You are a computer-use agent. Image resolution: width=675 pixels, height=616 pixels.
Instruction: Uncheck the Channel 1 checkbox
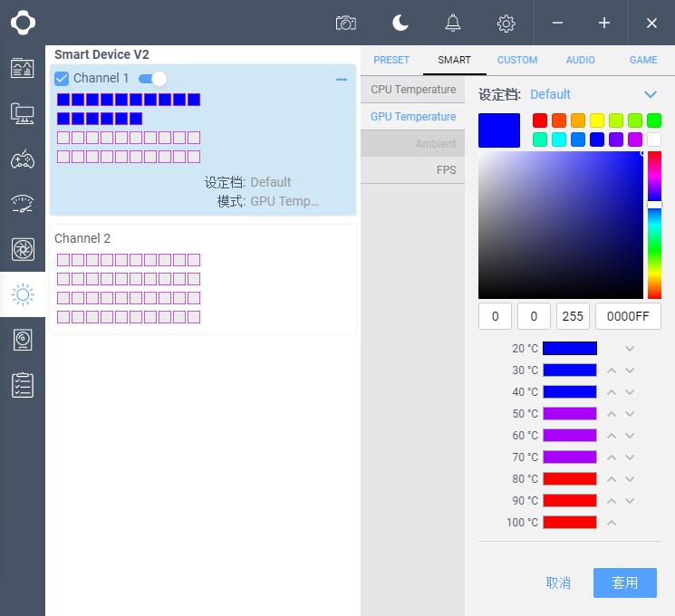pyautogui.click(x=62, y=79)
